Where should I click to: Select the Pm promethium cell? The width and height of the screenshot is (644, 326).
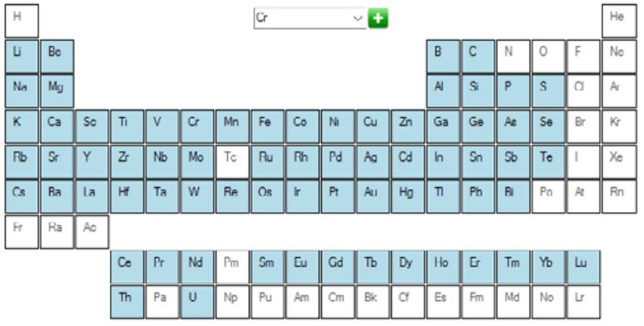[232, 267]
